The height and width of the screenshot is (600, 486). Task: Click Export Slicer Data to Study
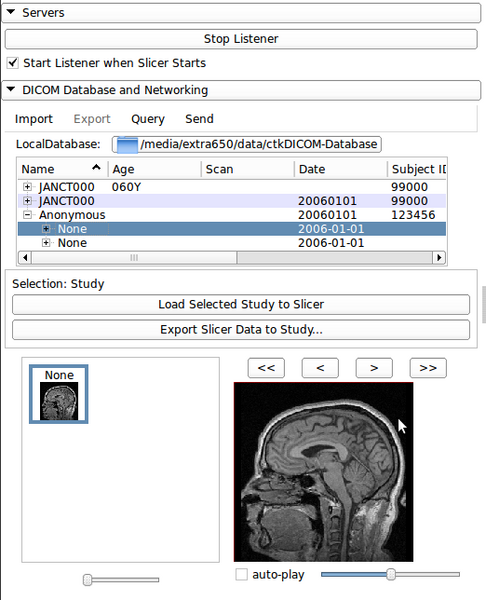(241, 329)
